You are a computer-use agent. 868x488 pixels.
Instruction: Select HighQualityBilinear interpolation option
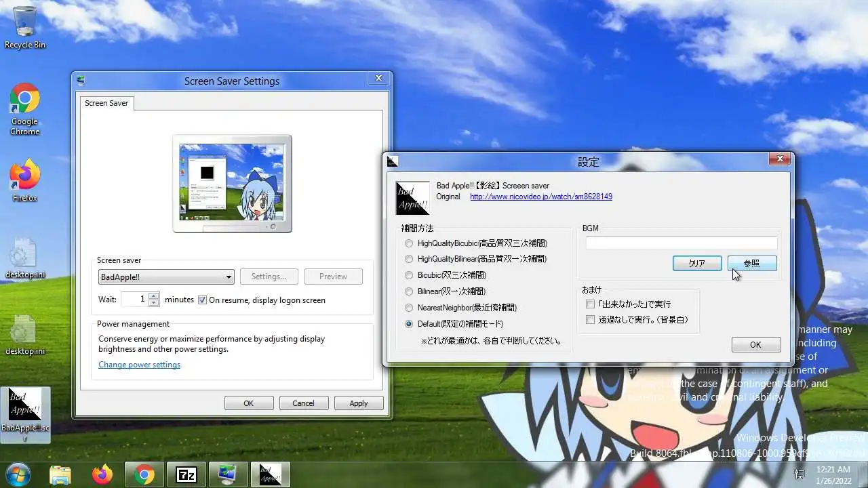coord(475,259)
